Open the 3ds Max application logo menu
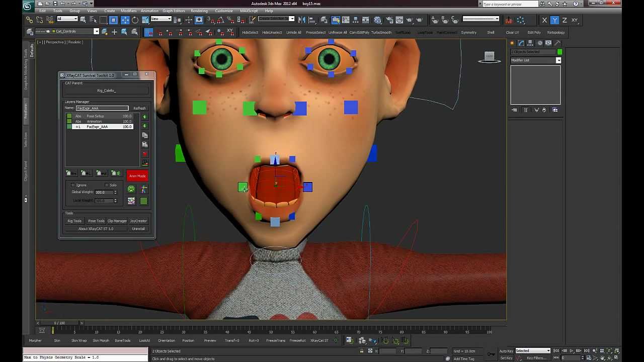 (x=28, y=6)
